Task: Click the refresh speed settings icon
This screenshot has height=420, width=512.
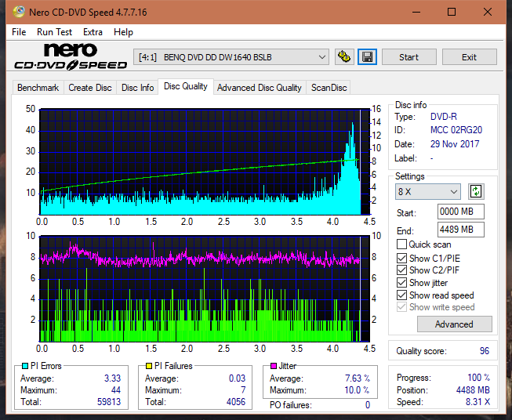Action: click(x=476, y=191)
